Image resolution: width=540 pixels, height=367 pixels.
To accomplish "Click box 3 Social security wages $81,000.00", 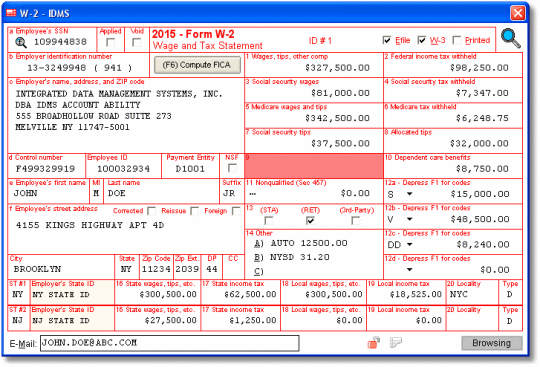I will 340,93.
